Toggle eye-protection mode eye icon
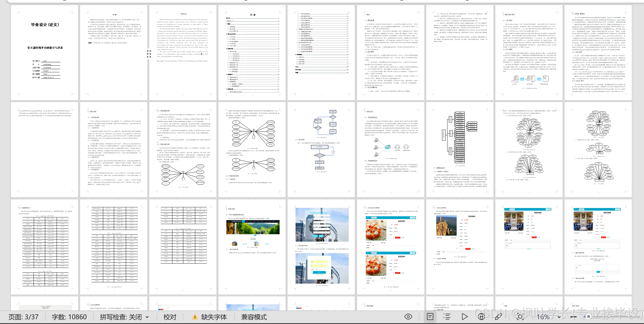 point(408,317)
